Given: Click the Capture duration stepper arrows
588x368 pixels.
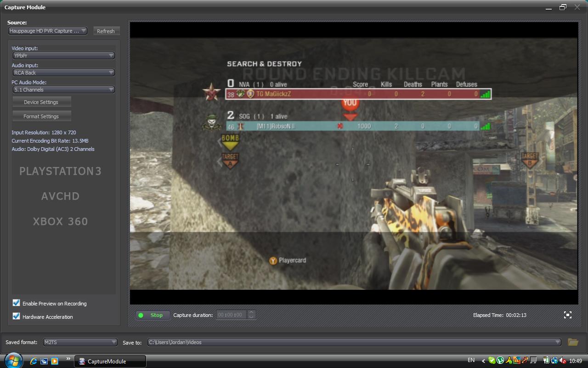Looking at the screenshot, I should pyautogui.click(x=251, y=315).
